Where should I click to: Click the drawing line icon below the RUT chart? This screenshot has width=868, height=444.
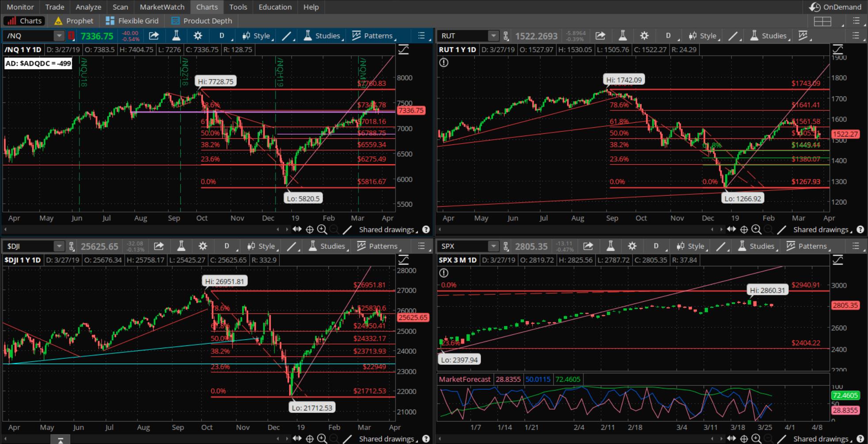781,229
